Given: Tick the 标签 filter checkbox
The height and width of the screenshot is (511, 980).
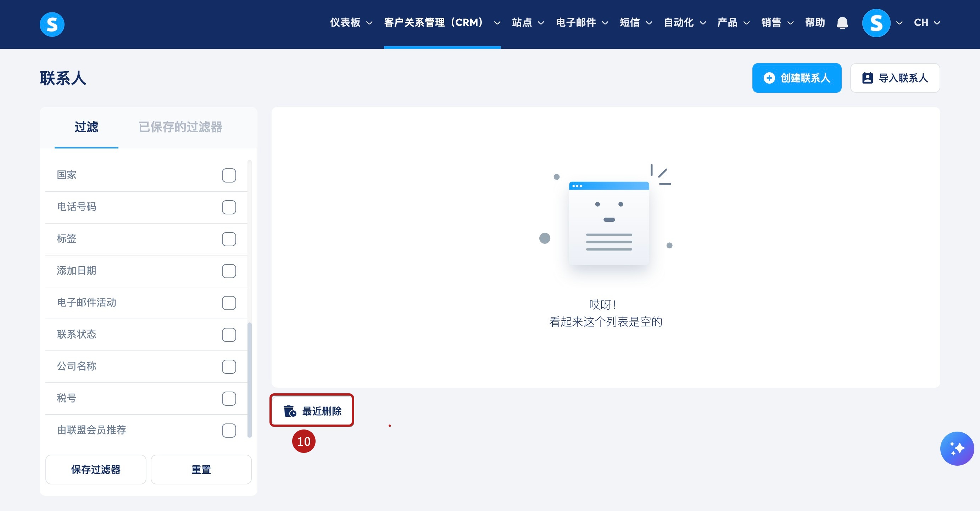Looking at the screenshot, I should point(229,239).
